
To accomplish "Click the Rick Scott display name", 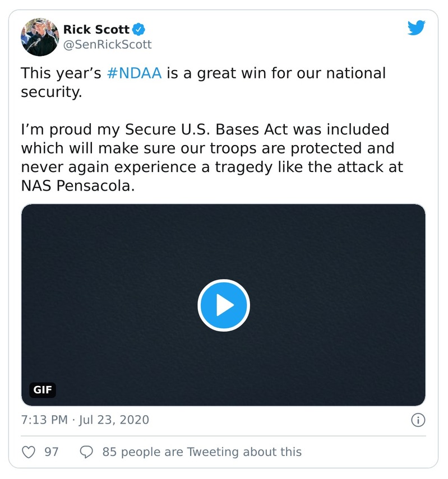I will (x=96, y=29).
